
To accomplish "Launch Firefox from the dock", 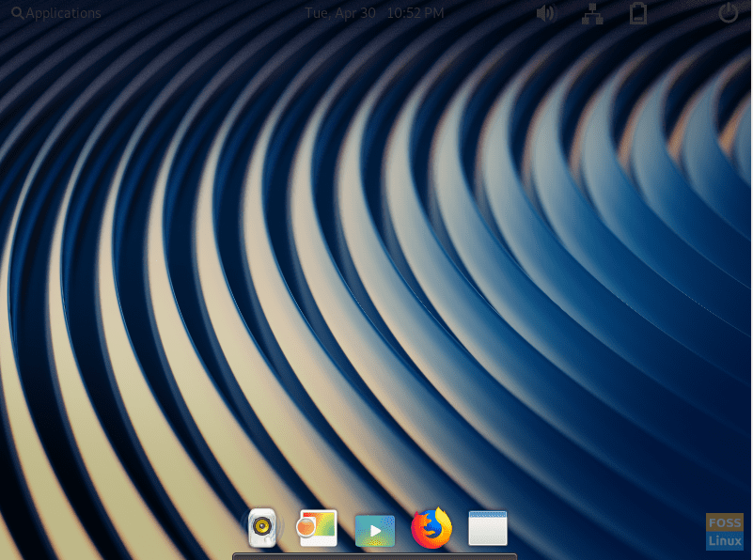I will tap(431, 528).
